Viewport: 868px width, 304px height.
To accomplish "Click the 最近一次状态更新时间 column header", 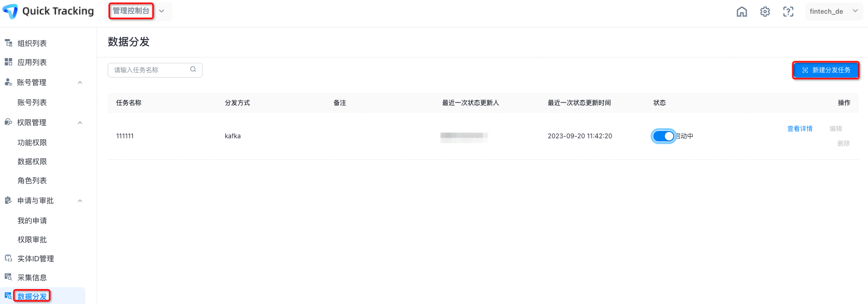I will tap(579, 103).
